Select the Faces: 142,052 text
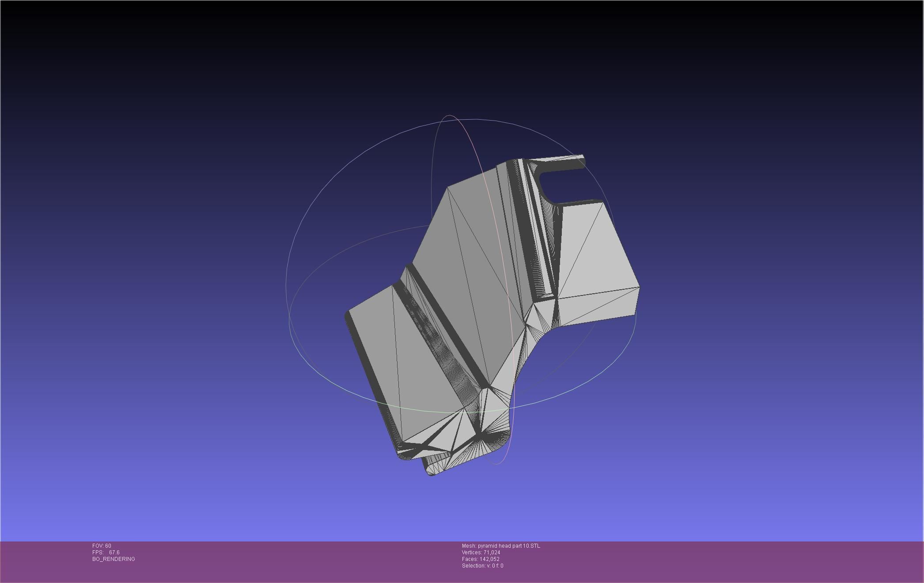Screen dimensions: 924x583 [481, 559]
